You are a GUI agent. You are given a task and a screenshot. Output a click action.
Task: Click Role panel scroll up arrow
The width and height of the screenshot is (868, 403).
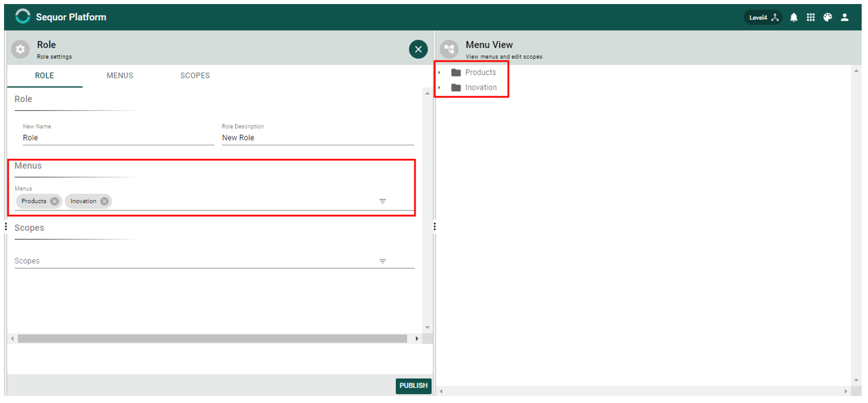(427, 93)
